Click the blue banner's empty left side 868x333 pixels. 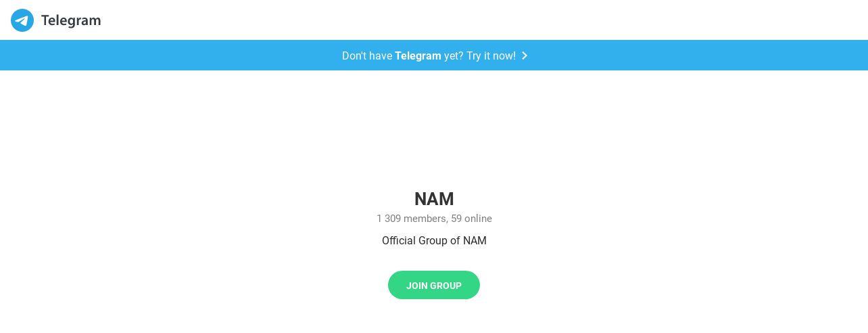pyautogui.click(x=169, y=56)
